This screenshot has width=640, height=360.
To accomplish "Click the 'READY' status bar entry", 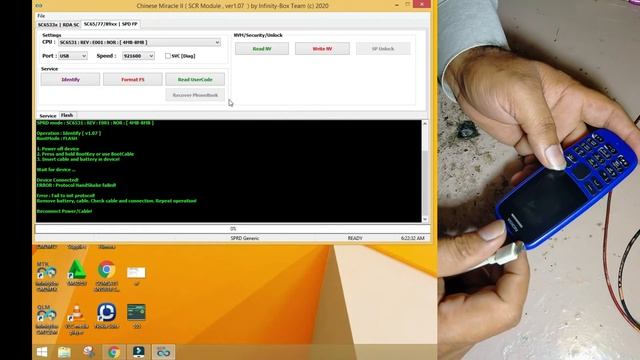I will click(x=355, y=238).
